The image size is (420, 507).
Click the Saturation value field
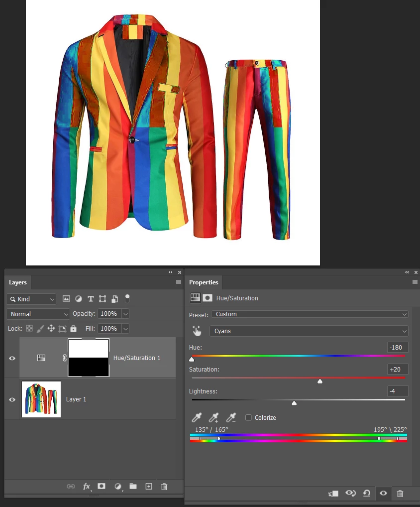tap(398, 369)
